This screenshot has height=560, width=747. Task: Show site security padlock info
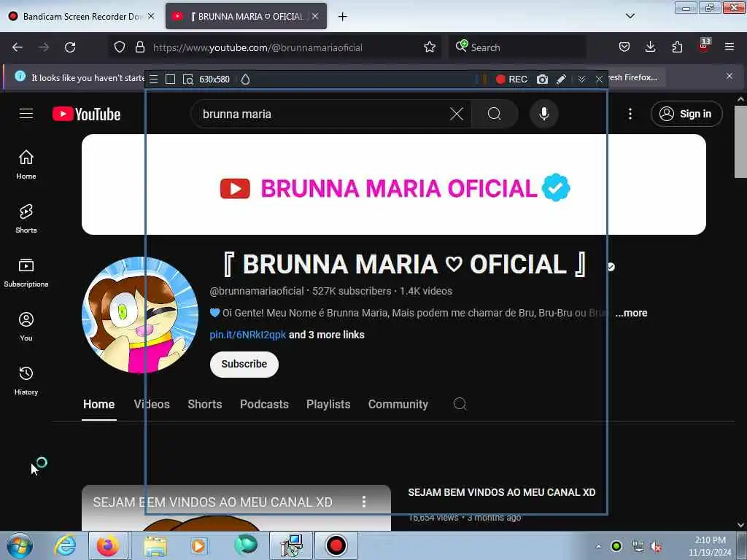click(139, 47)
